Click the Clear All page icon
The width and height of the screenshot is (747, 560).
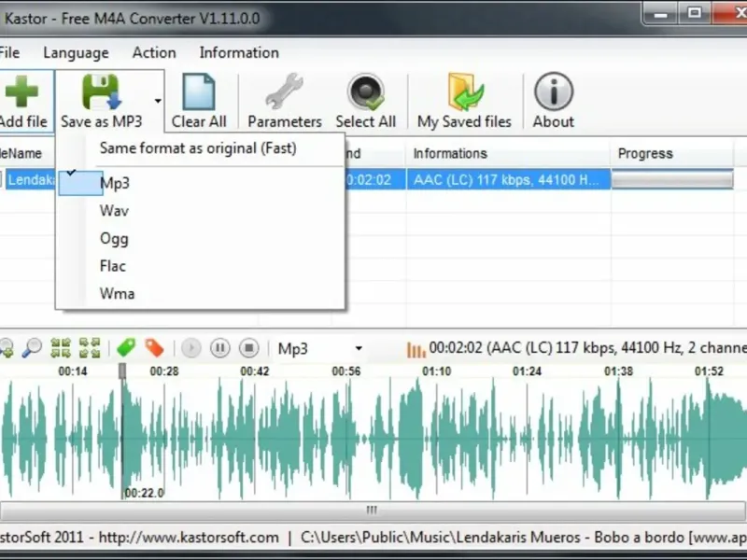click(199, 91)
